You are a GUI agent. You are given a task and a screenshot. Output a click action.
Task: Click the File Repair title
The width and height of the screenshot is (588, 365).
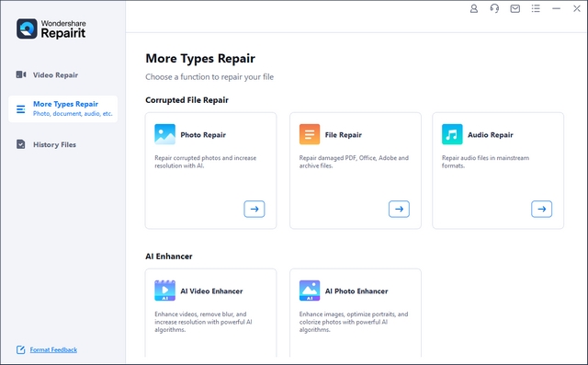point(343,134)
